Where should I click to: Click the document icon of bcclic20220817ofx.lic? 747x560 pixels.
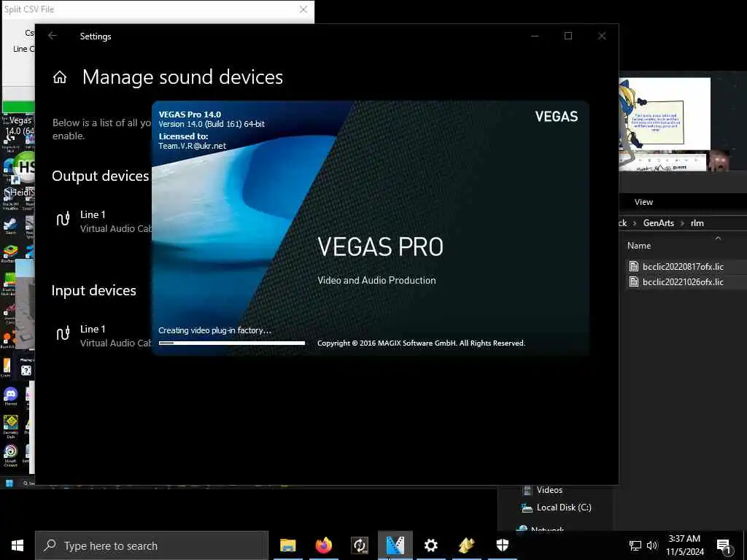click(634, 267)
